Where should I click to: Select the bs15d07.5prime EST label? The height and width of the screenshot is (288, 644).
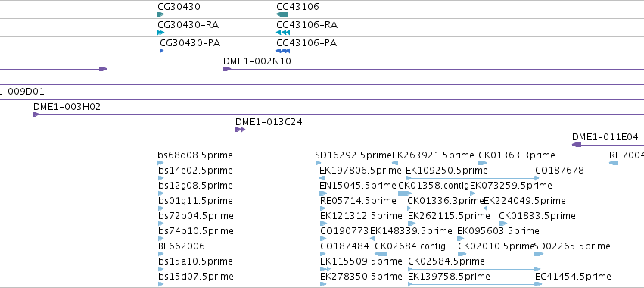195,277
